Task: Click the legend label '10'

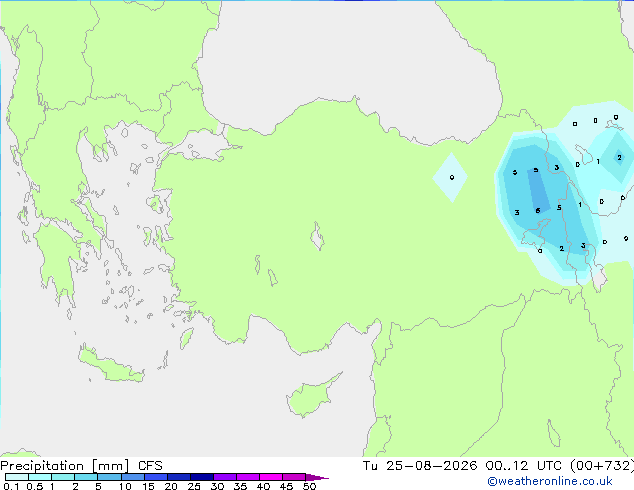Action: coord(125,486)
